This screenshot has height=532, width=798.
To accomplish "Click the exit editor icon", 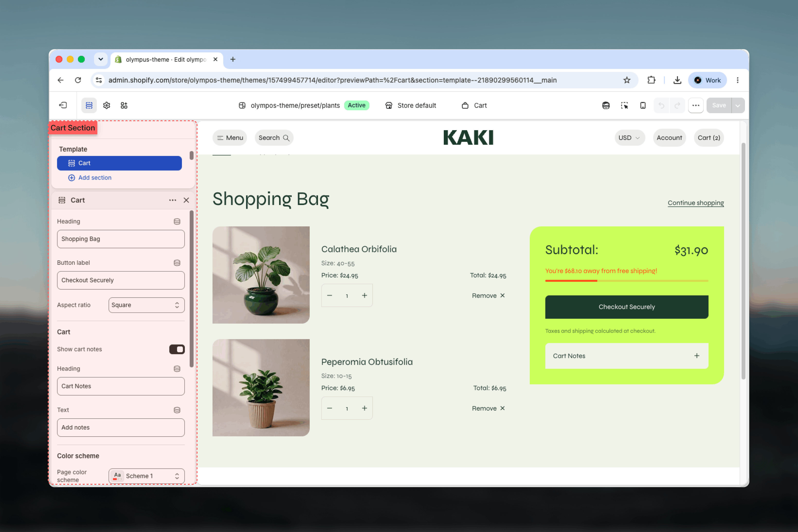I will tap(63, 105).
